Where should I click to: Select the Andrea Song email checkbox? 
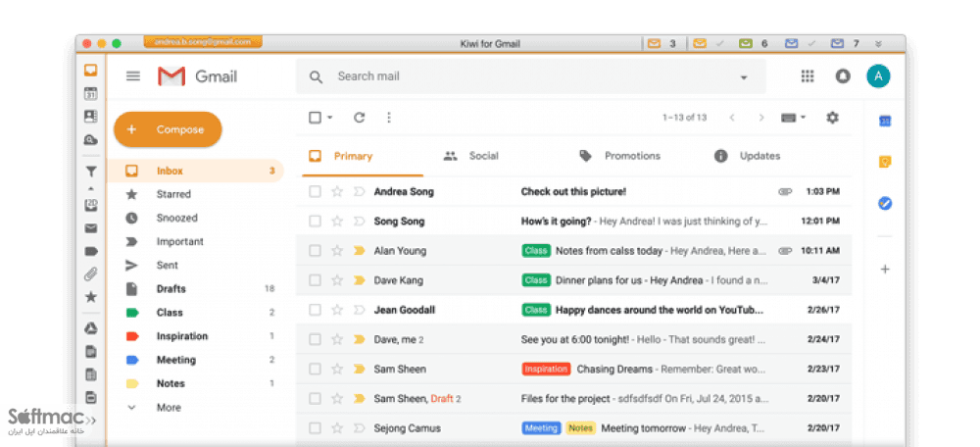(x=315, y=192)
